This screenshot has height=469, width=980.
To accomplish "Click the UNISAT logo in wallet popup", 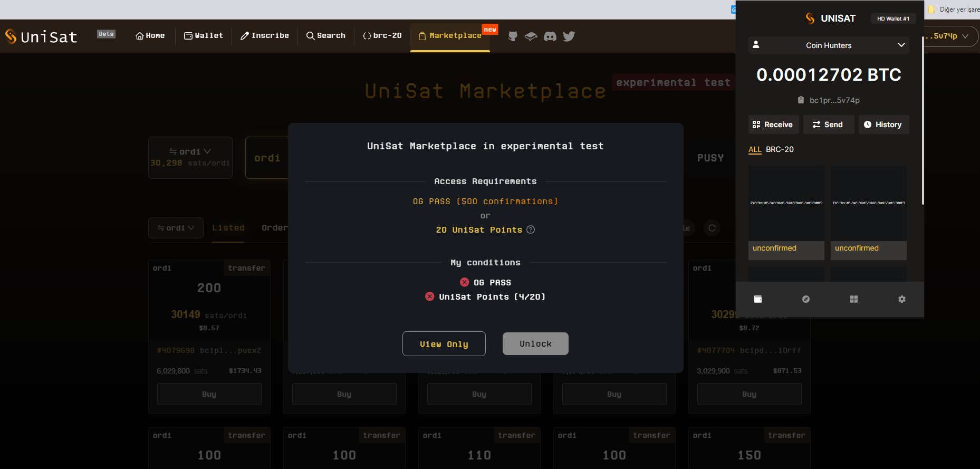I will pos(830,18).
